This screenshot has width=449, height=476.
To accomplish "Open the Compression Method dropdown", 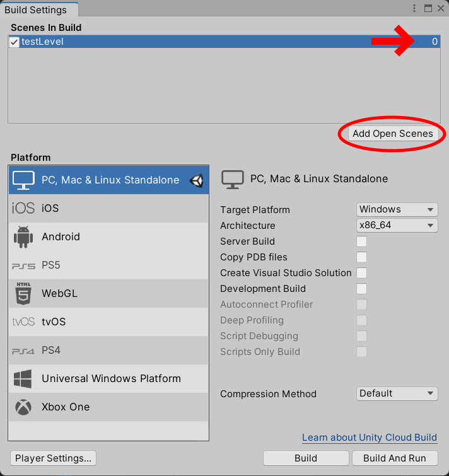I will (x=397, y=394).
